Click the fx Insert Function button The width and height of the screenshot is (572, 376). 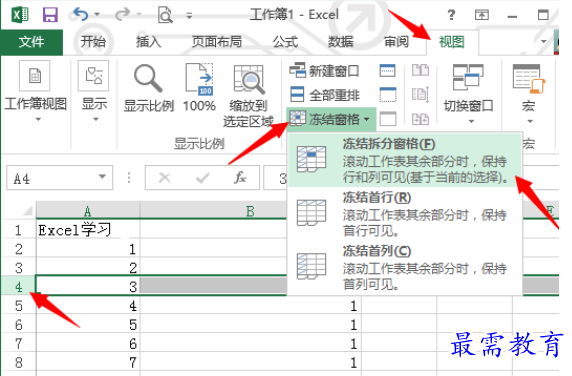pos(240,178)
